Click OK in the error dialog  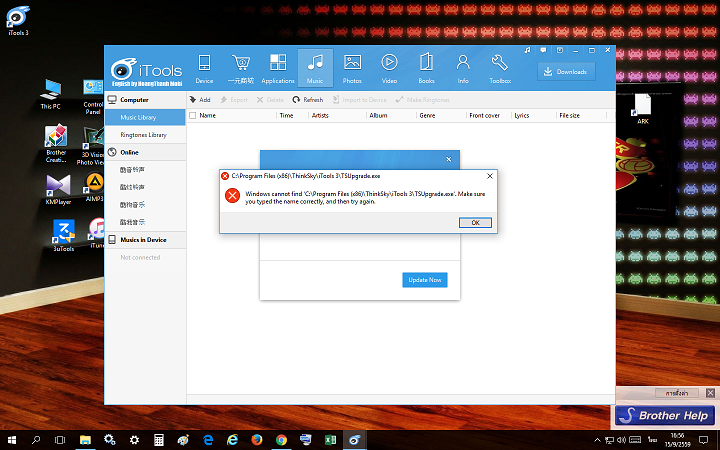475,223
